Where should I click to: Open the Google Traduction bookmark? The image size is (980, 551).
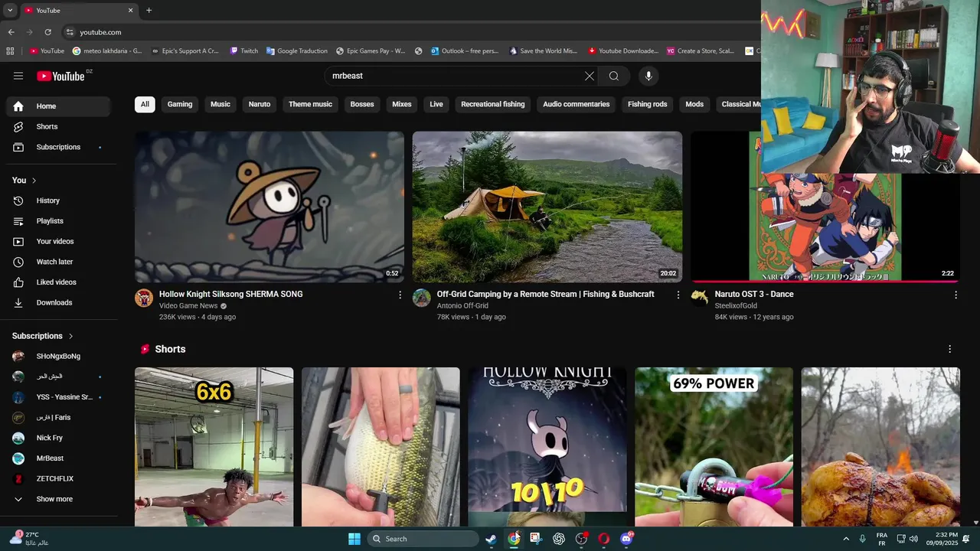(296, 51)
